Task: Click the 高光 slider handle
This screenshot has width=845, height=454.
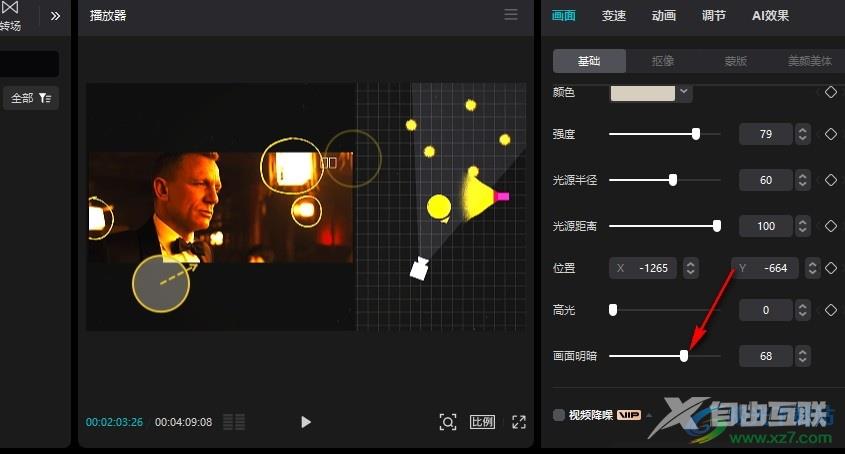Action: [x=613, y=310]
